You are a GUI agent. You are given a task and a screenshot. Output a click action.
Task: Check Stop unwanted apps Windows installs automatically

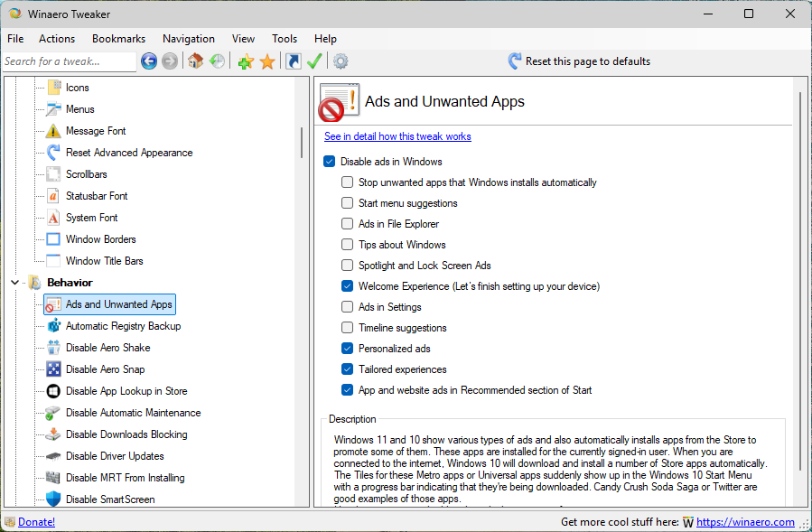(347, 182)
